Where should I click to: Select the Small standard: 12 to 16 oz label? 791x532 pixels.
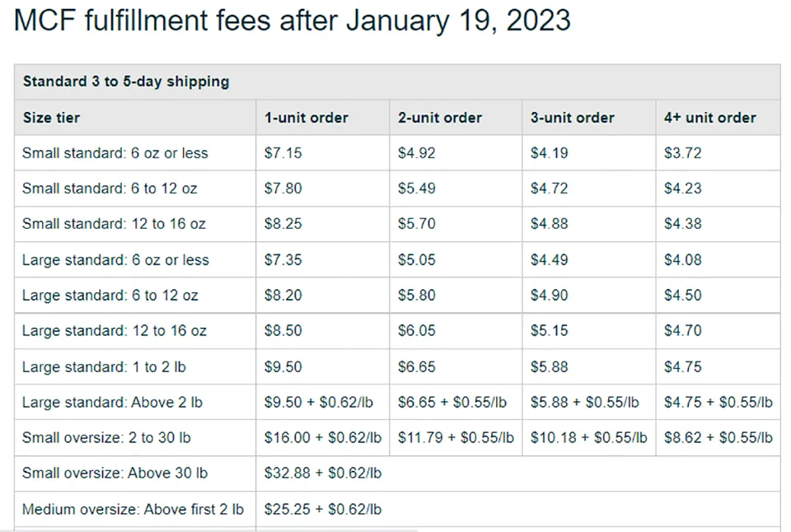pyautogui.click(x=114, y=223)
